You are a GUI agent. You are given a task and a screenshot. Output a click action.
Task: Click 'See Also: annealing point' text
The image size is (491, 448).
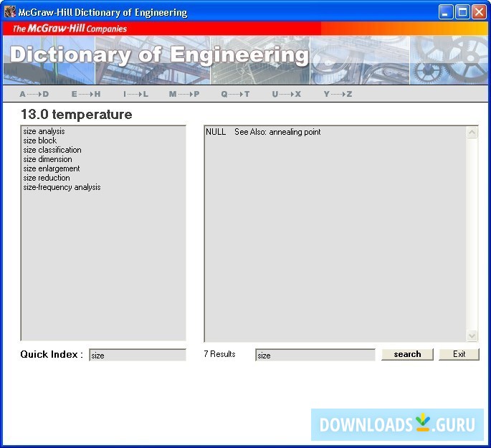277,132
